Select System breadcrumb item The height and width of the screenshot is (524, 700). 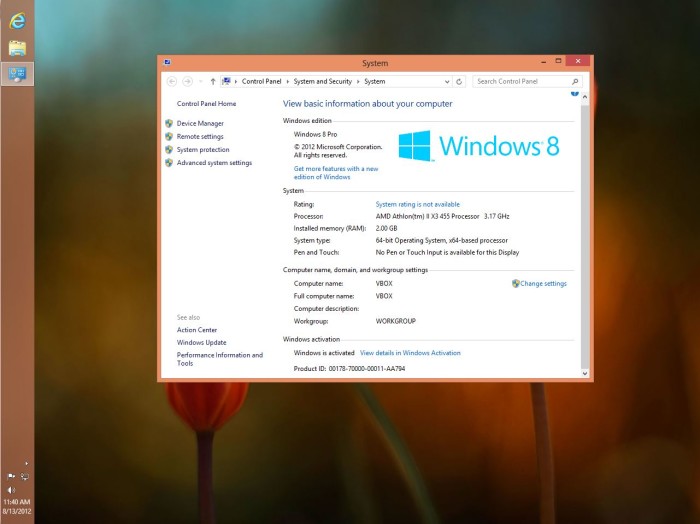point(374,81)
